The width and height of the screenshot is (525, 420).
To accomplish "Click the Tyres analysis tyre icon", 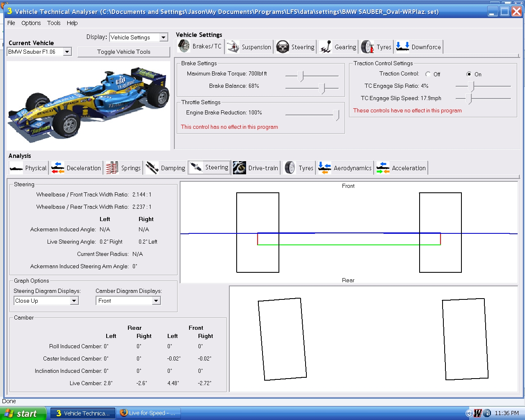I will coord(290,168).
